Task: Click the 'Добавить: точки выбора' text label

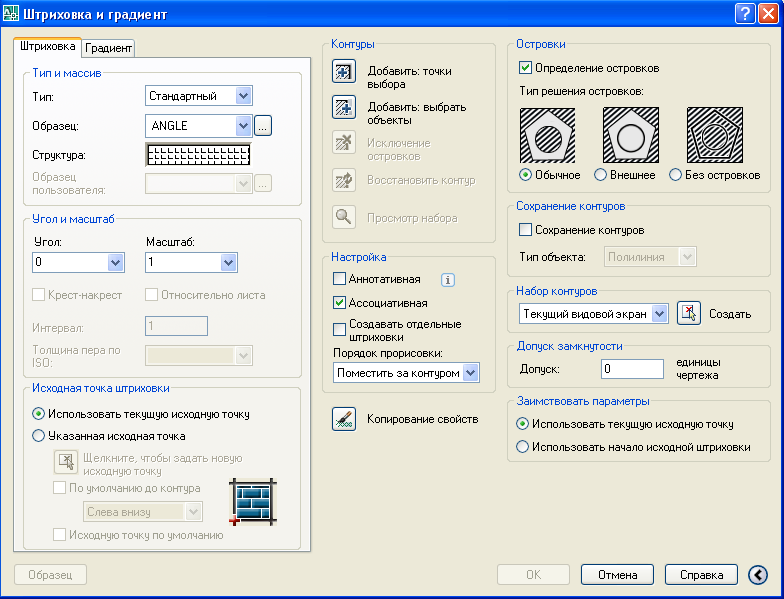Action: 409,78
